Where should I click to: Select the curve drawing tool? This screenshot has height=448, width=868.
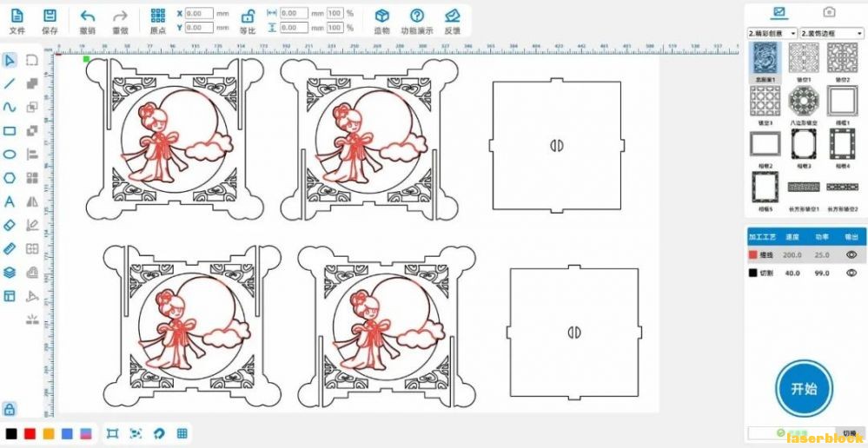pyautogui.click(x=10, y=108)
